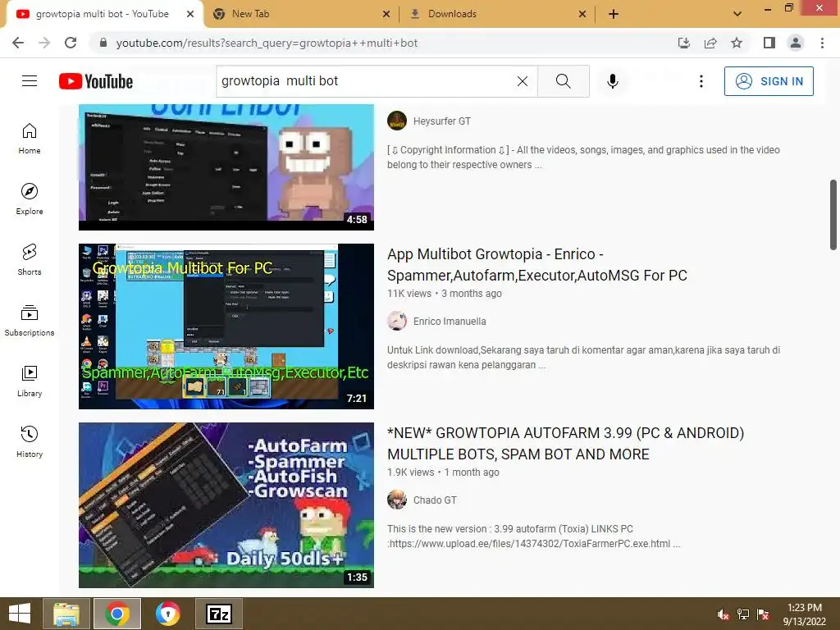Close the Downloads tab
The image size is (840, 630).
(582, 14)
